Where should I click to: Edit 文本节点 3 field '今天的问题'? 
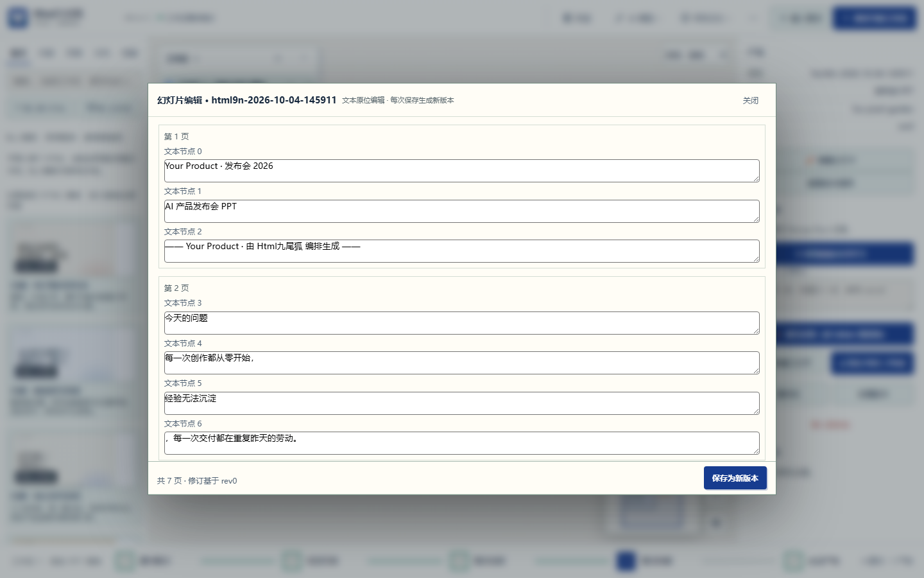pyautogui.click(x=461, y=323)
